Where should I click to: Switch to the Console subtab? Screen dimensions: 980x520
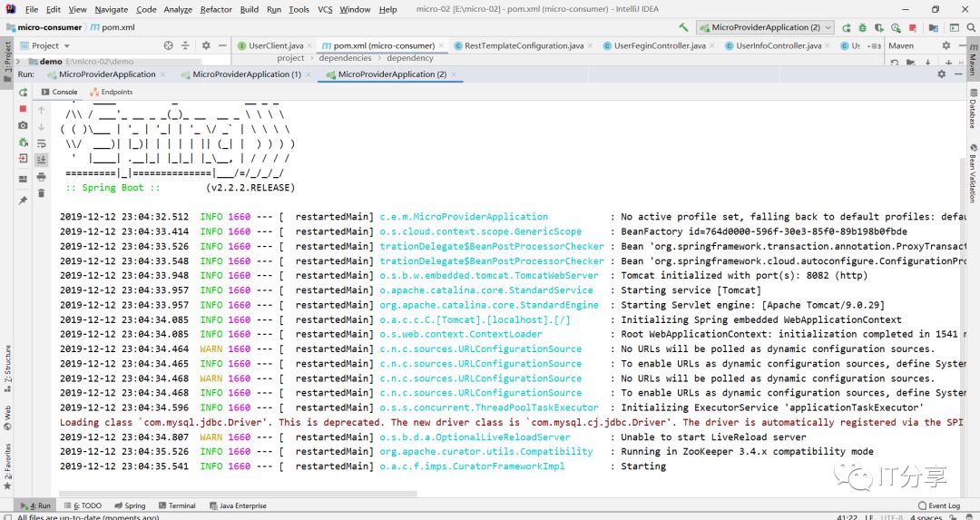(59, 92)
